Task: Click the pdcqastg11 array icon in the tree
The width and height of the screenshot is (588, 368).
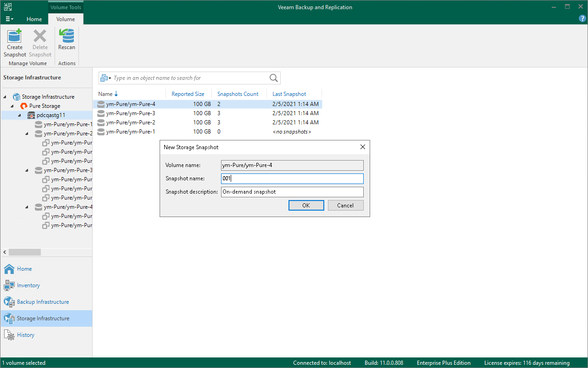Action: point(31,115)
